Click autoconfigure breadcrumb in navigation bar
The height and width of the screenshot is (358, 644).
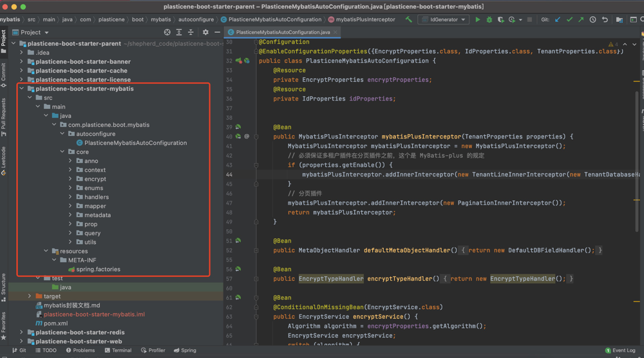(196, 19)
